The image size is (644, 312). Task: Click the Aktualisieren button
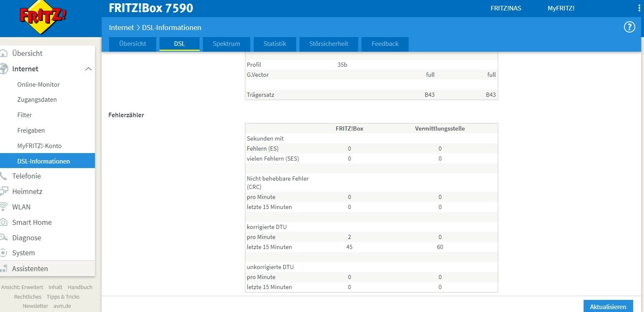point(608,307)
